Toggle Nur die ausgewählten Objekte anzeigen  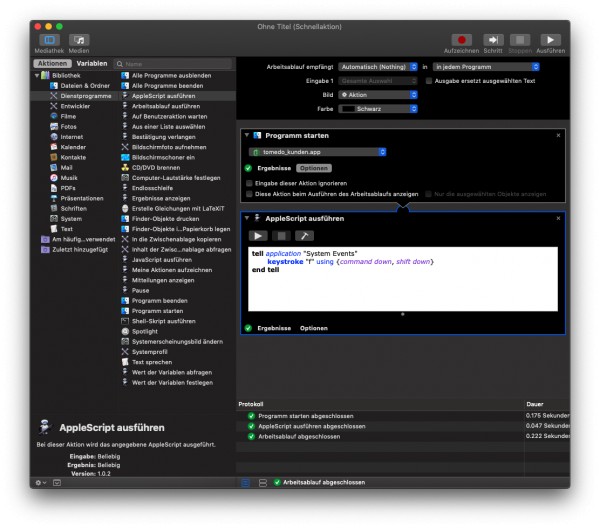429,194
